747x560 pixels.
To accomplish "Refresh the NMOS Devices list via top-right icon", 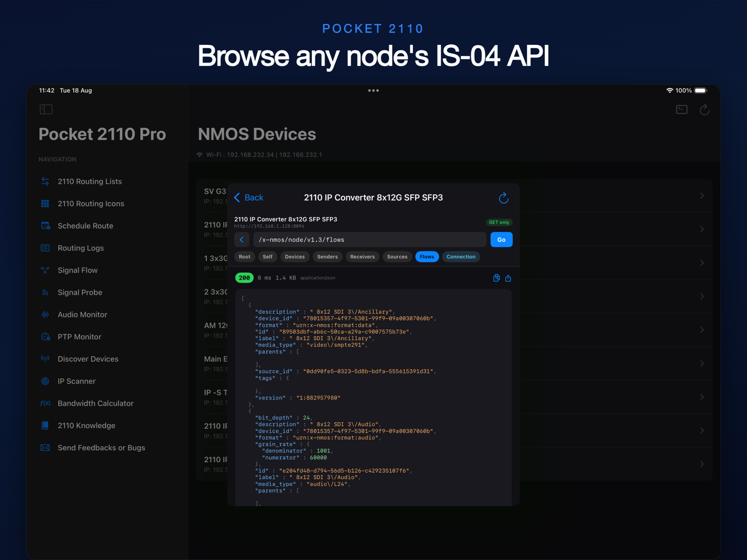I will click(704, 110).
